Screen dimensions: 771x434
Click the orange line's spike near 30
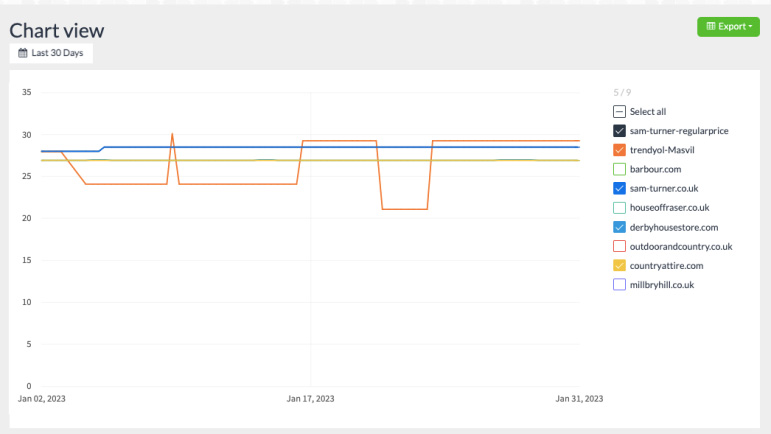pyautogui.click(x=172, y=135)
